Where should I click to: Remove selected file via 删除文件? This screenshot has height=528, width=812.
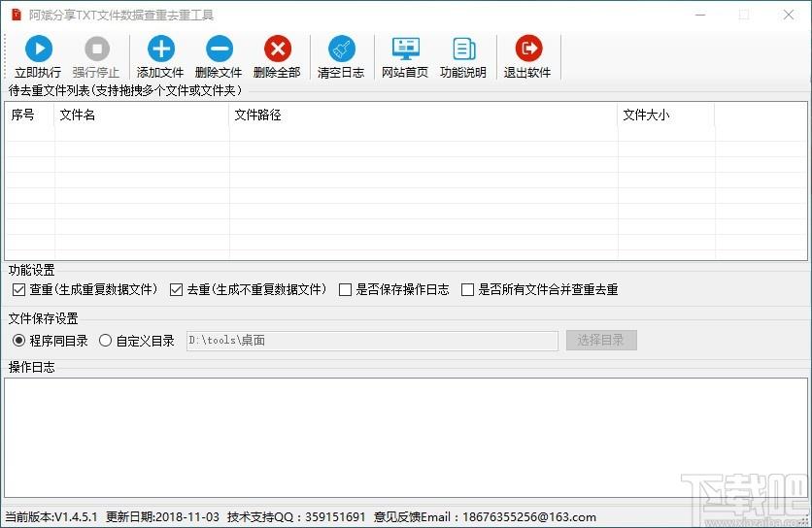pyautogui.click(x=219, y=56)
